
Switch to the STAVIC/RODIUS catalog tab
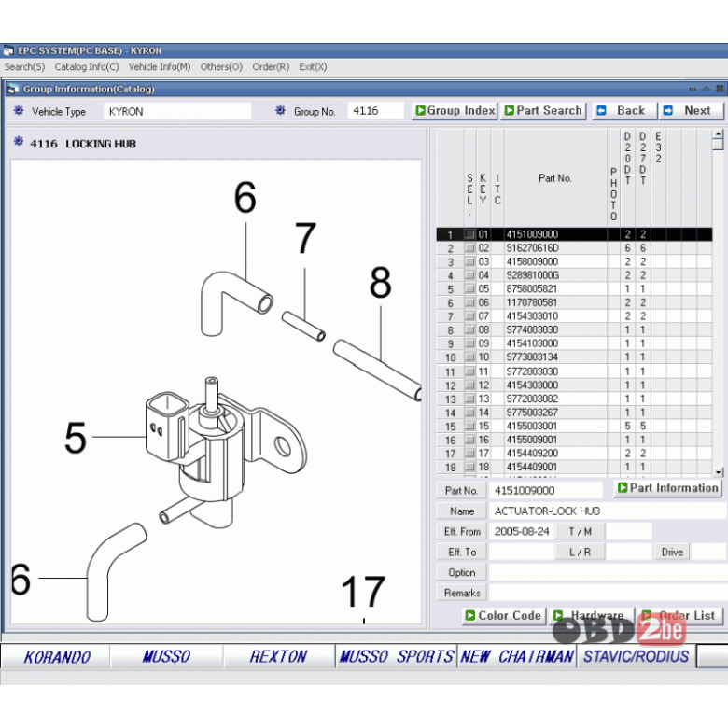(x=637, y=656)
